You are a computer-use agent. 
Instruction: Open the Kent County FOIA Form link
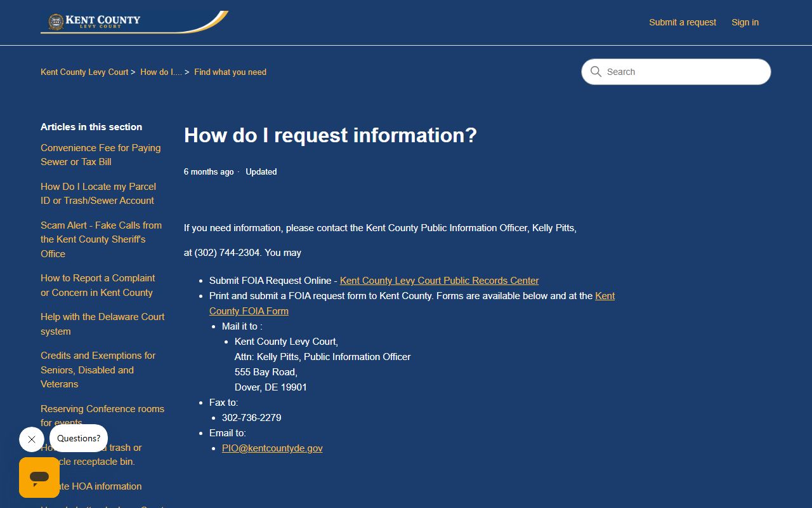pyautogui.click(x=412, y=304)
